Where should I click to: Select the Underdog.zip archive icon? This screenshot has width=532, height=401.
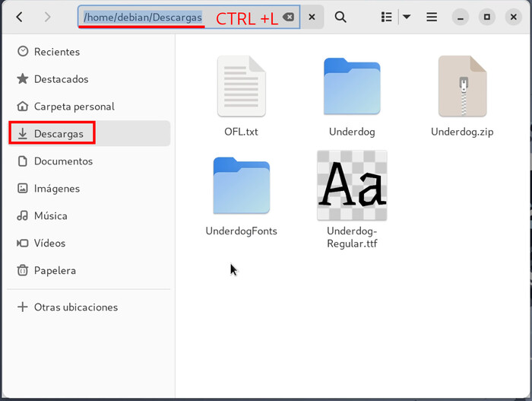click(462, 86)
